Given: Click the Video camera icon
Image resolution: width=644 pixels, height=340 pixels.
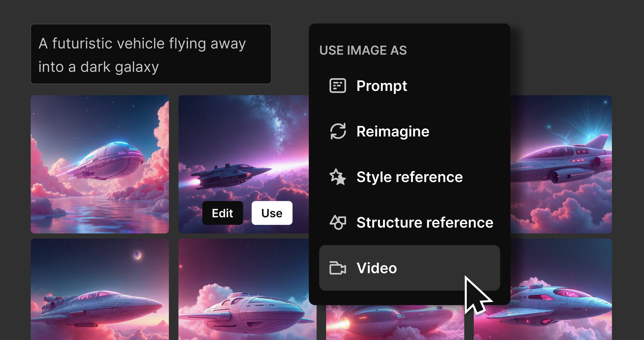Looking at the screenshot, I should pos(337,268).
